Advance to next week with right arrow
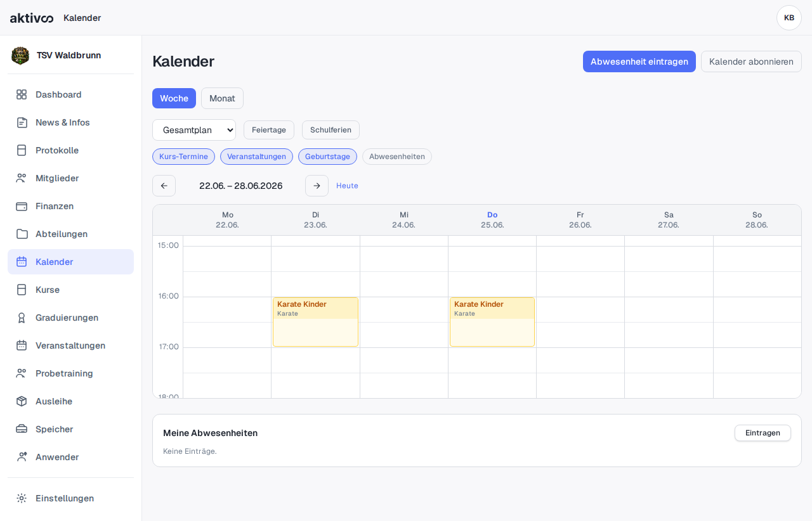Screen dimensions: 812x521 [317, 186]
